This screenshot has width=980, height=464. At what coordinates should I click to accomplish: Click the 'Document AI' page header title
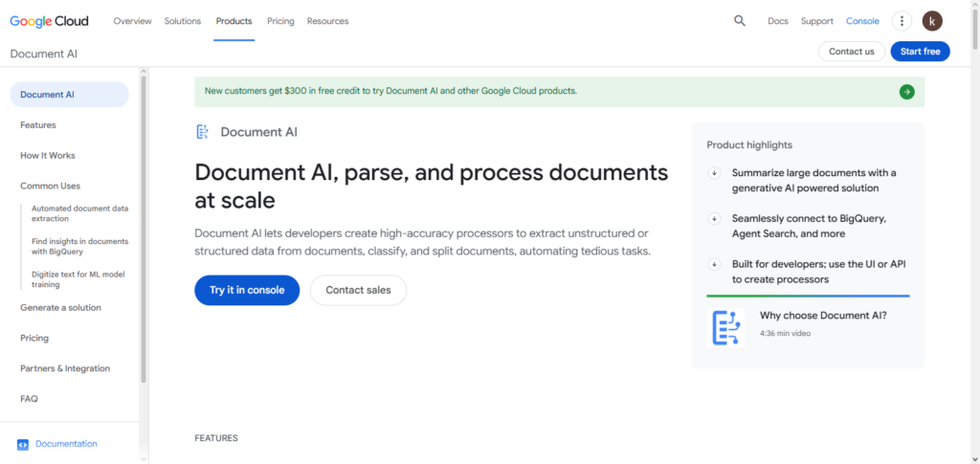[44, 54]
